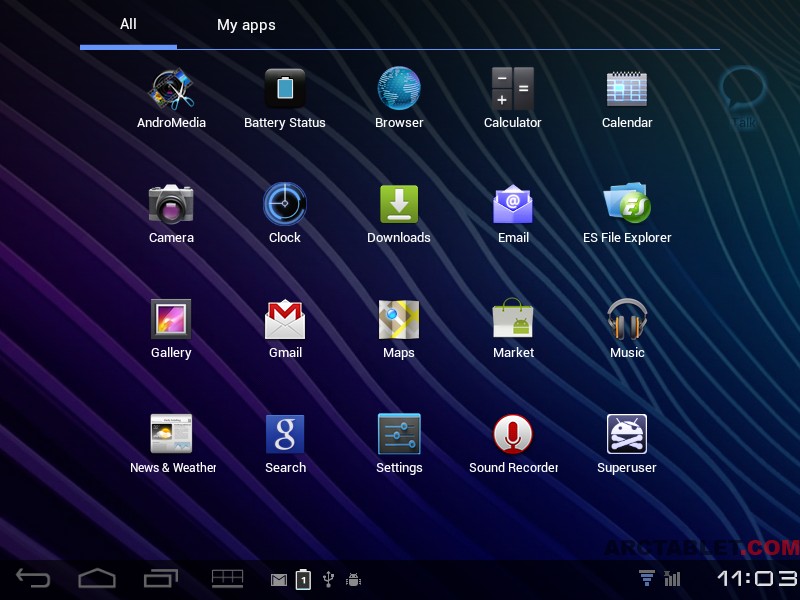800x600 pixels.
Task: Open News & Weather app
Action: coord(171,435)
